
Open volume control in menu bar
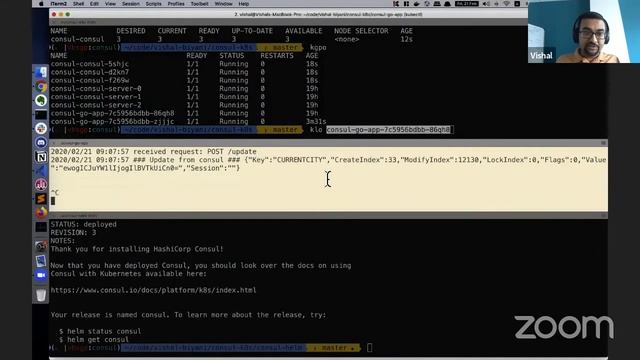(486, 4)
